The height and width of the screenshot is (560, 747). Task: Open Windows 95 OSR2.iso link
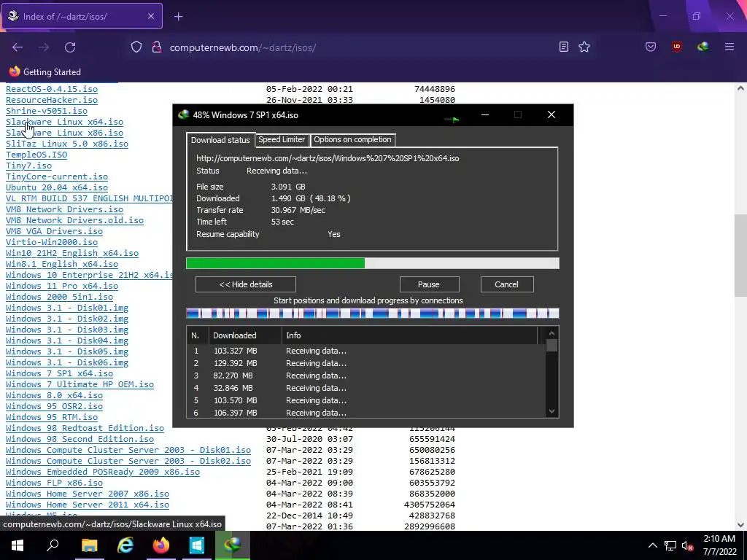[x=54, y=407]
